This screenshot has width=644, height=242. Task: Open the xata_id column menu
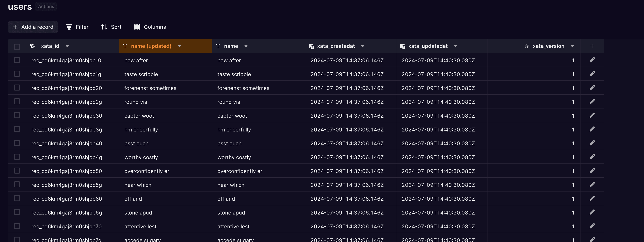tap(67, 46)
